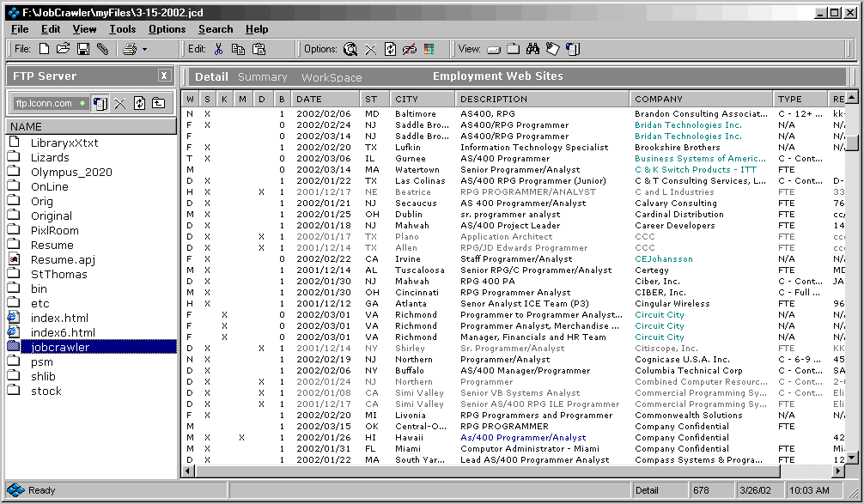Screen dimensions: 864x504
Task: Open the Search menu
Action: point(216,29)
